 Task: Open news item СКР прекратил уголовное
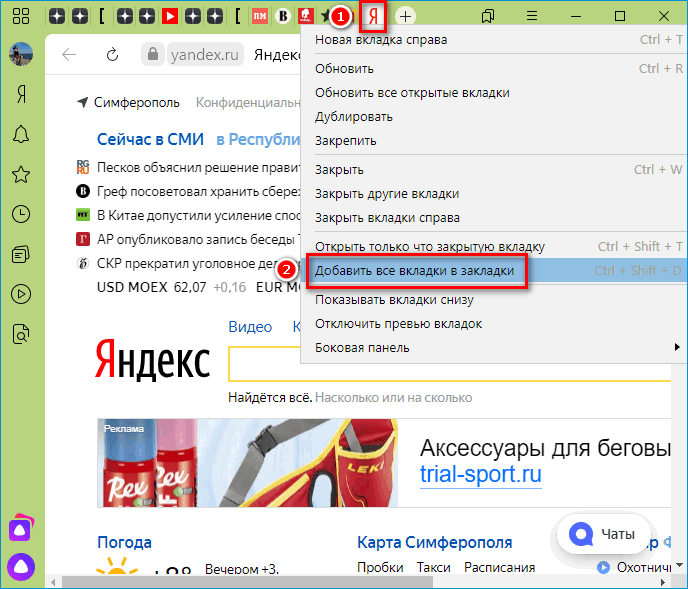(199, 264)
